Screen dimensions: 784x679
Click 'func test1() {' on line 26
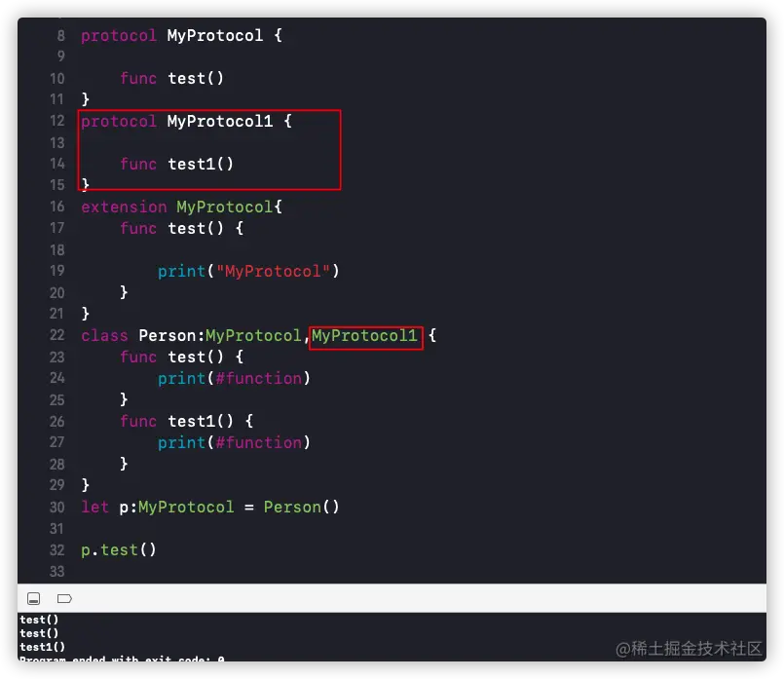point(186,421)
